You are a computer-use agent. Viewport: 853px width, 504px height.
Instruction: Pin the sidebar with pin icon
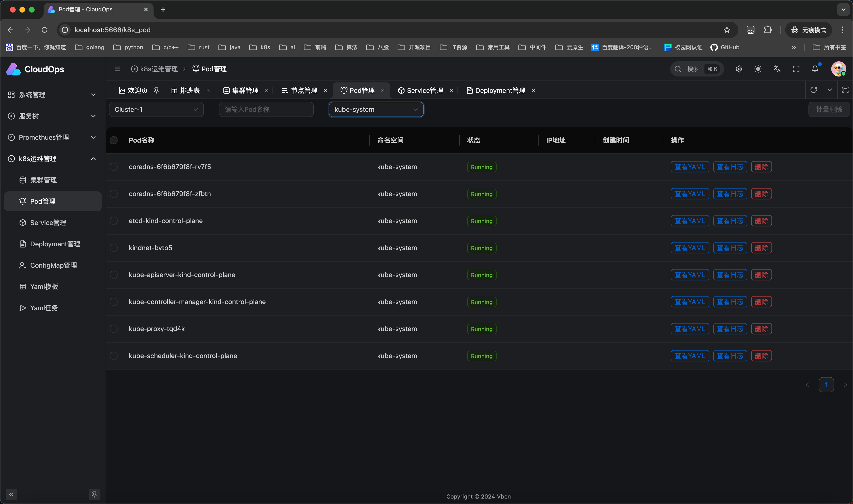94,495
